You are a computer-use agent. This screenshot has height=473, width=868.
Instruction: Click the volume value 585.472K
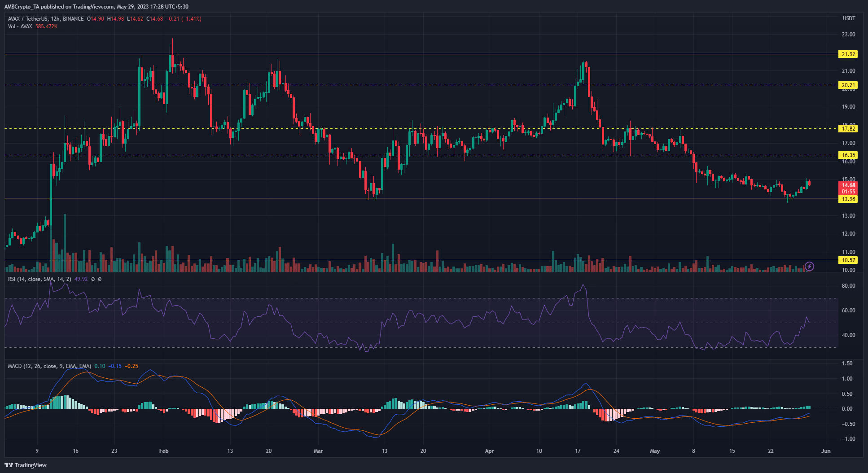click(x=46, y=26)
